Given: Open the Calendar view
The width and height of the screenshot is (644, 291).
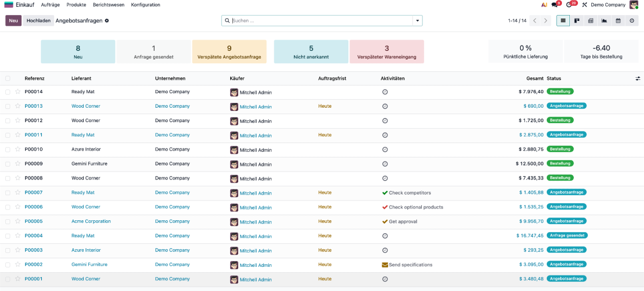Looking at the screenshot, I should click(x=618, y=20).
